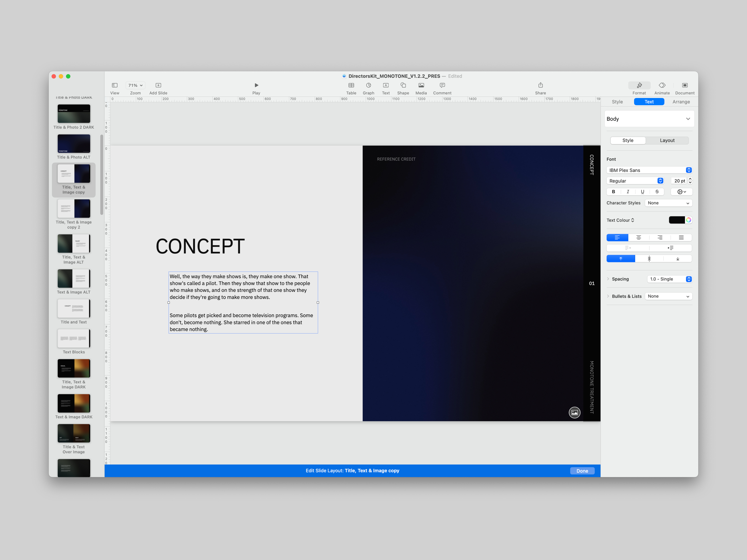Click the Share icon

click(540, 85)
